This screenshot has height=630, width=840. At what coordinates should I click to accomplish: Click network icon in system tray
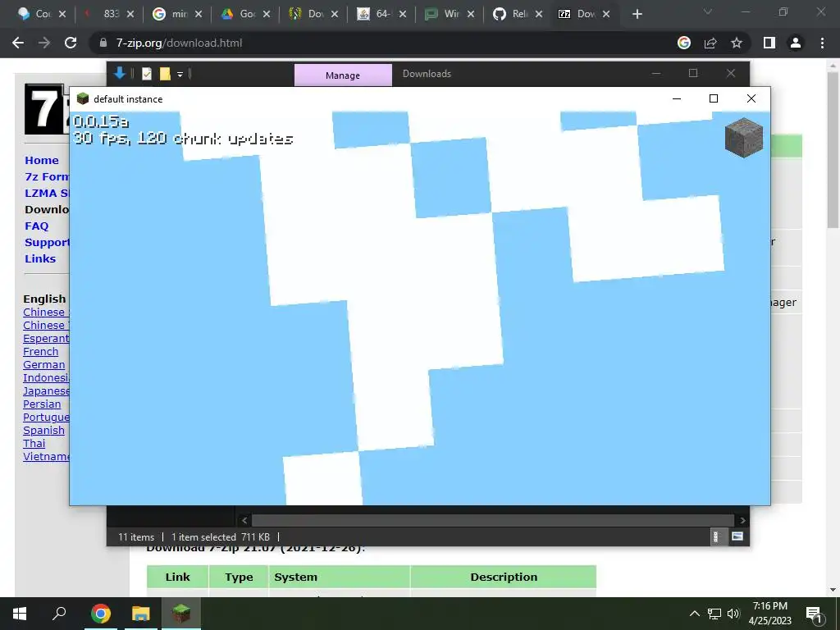click(x=714, y=614)
